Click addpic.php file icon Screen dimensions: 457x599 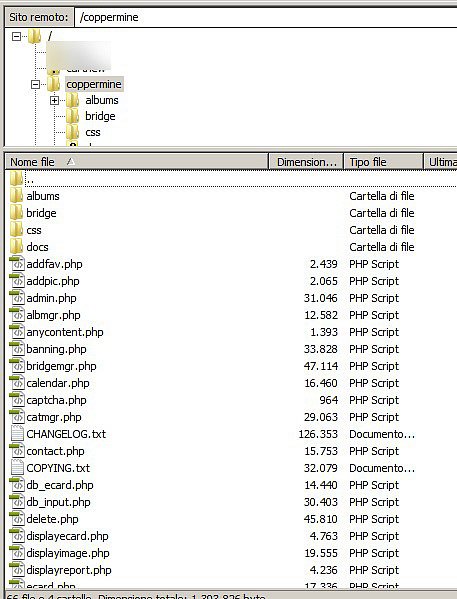coord(17,281)
